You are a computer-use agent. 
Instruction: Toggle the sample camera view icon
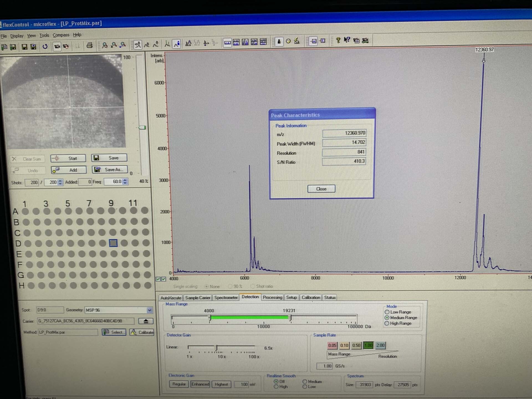tap(57, 46)
